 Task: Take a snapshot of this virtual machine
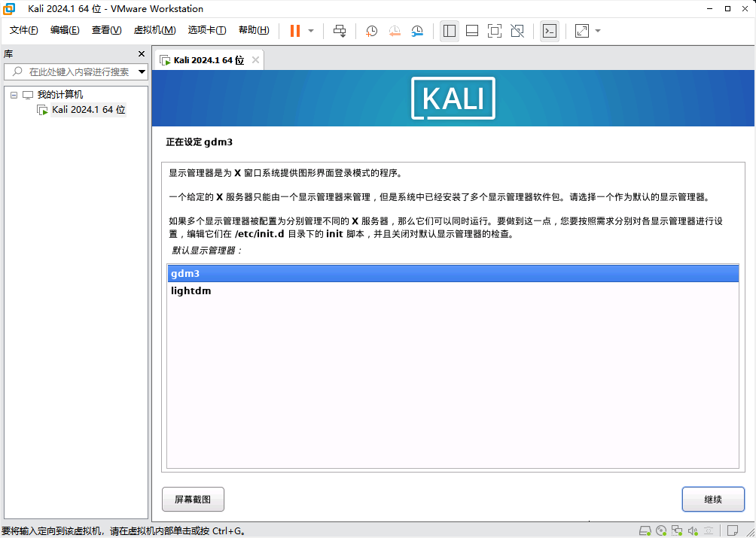click(371, 31)
